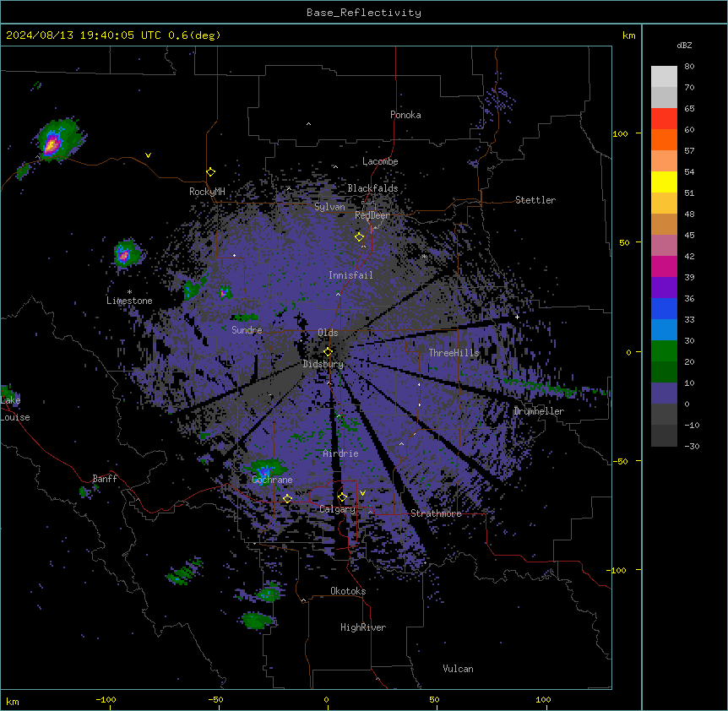Click the Stettler city label
The height and width of the screenshot is (711, 728).
535,200
